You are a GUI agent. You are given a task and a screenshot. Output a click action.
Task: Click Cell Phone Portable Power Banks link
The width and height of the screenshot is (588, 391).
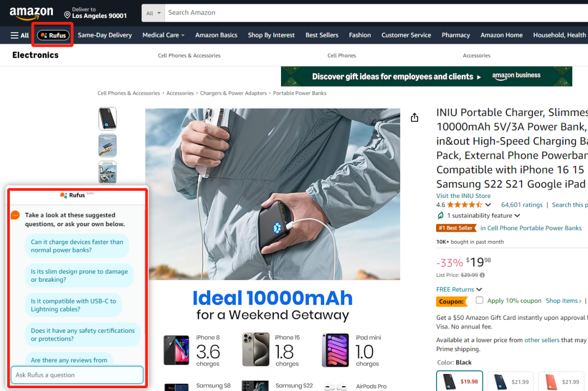(x=535, y=228)
